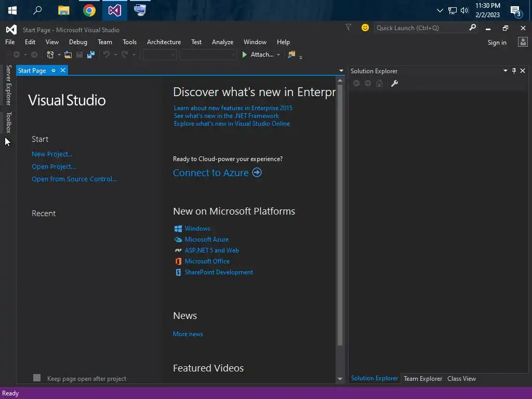The image size is (532, 399).
Task: Open File Explorer from the taskbar
Action: point(64,10)
